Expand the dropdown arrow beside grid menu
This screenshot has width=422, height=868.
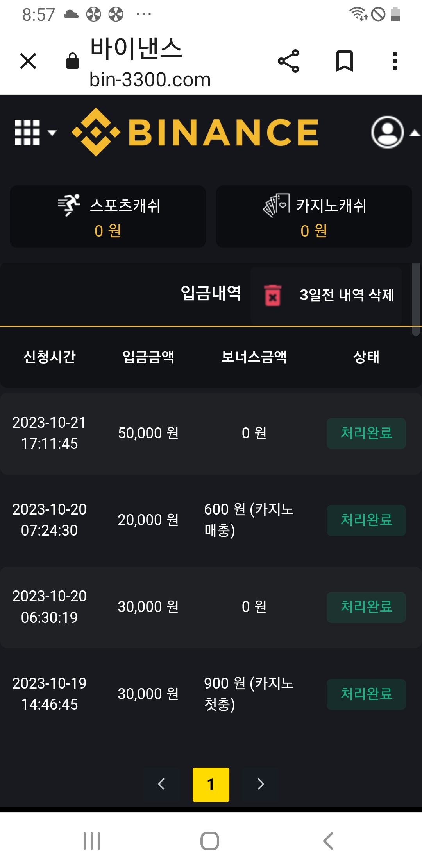tap(52, 133)
